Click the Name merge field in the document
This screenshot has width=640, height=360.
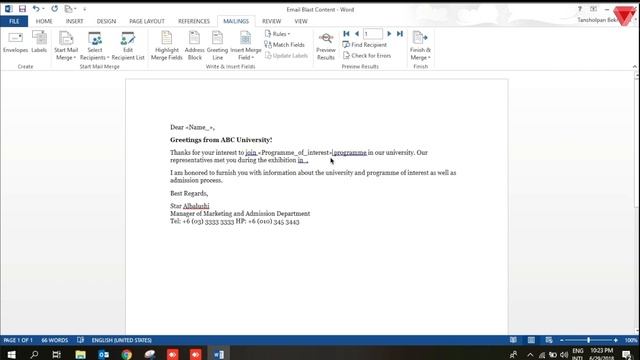(200, 127)
